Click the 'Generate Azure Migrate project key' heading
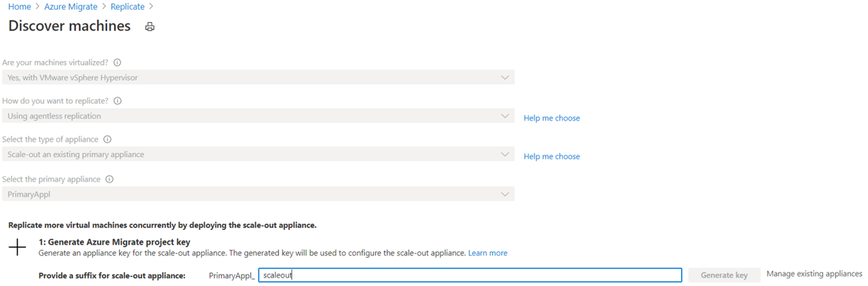The width and height of the screenshot is (868, 286). (114, 242)
